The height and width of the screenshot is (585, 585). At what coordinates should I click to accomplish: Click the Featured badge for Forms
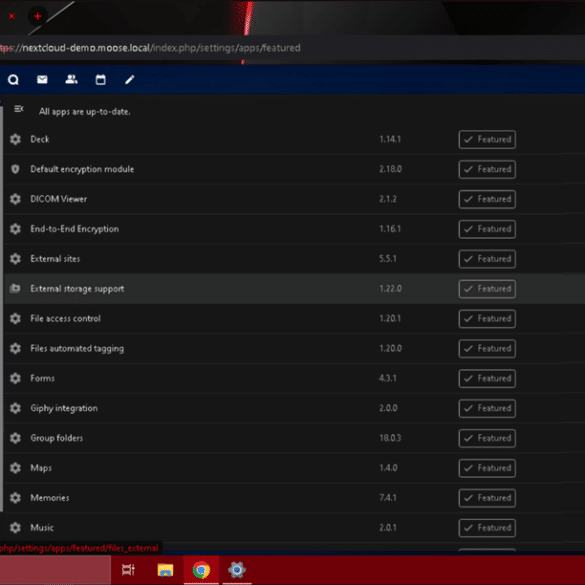[487, 378]
